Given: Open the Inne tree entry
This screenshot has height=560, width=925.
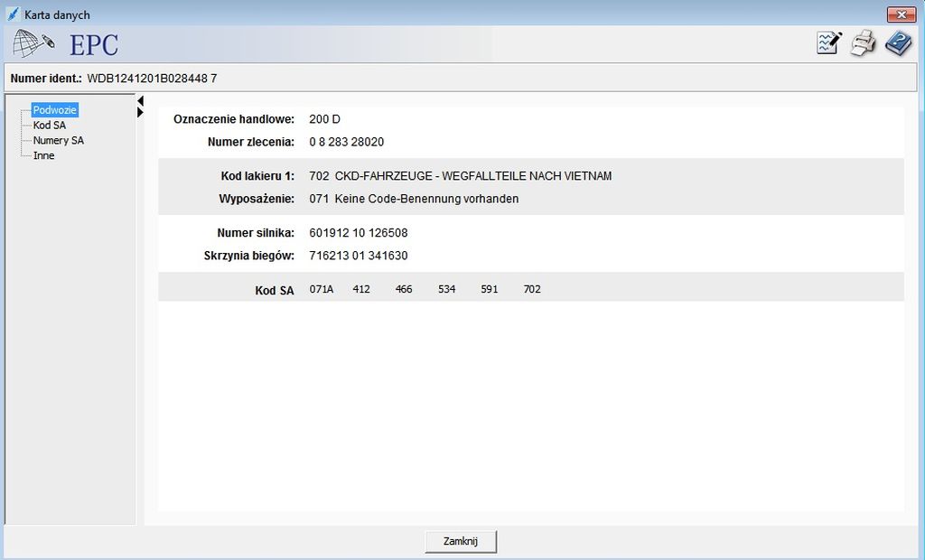Looking at the screenshot, I should click(43, 156).
